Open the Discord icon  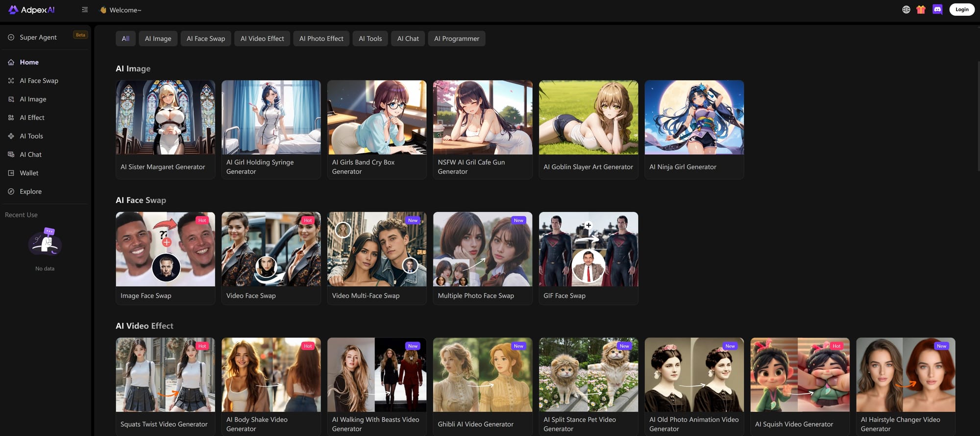coord(937,9)
